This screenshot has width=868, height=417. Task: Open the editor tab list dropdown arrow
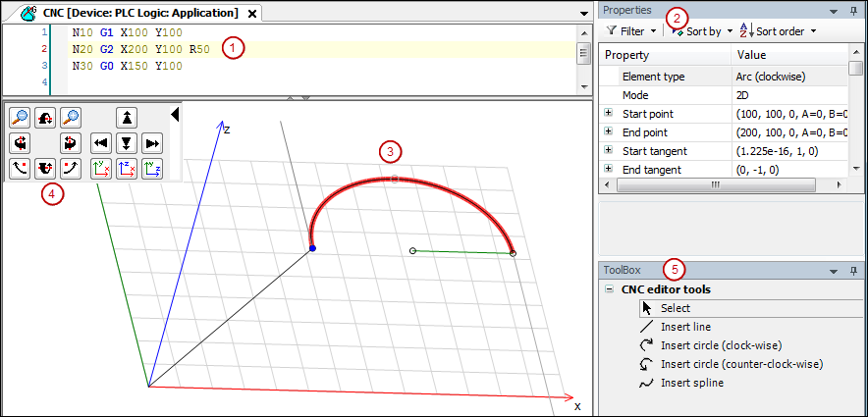coord(584,14)
